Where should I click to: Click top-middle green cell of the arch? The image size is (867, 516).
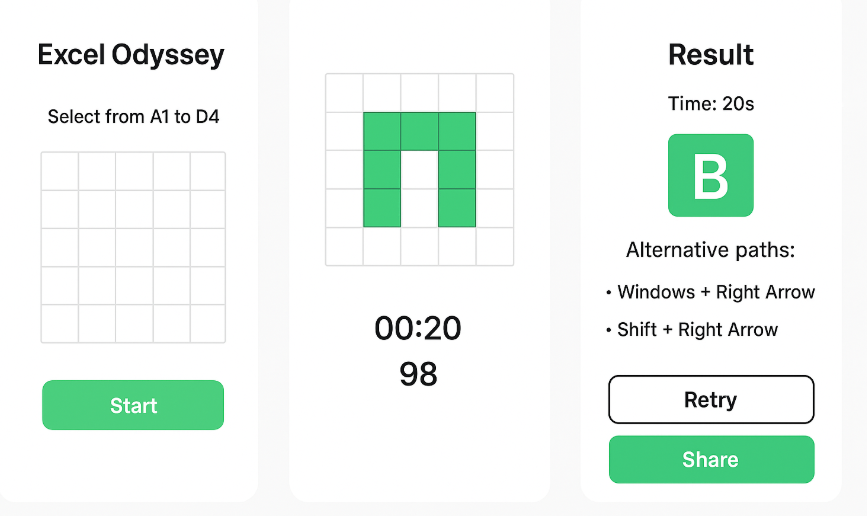(x=419, y=131)
